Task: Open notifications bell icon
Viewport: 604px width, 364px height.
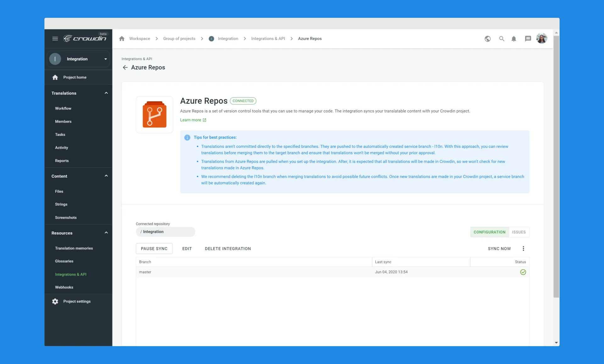Action: pyautogui.click(x=514, y=39)
